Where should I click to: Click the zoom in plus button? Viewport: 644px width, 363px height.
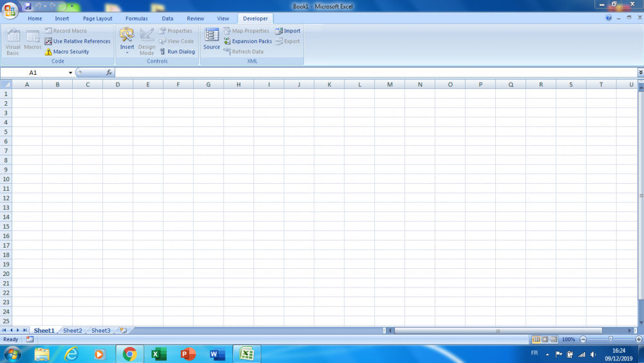pos(638,339)
